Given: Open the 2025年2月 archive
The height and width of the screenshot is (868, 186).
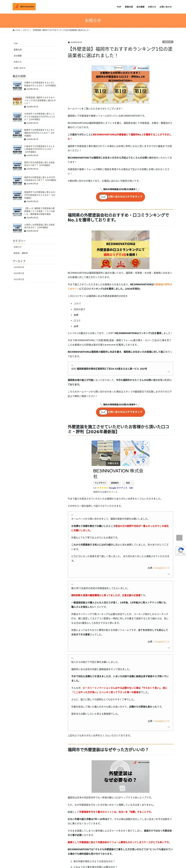Looking at the screenshot, I should pyautogui.click(x=34, y=279).
